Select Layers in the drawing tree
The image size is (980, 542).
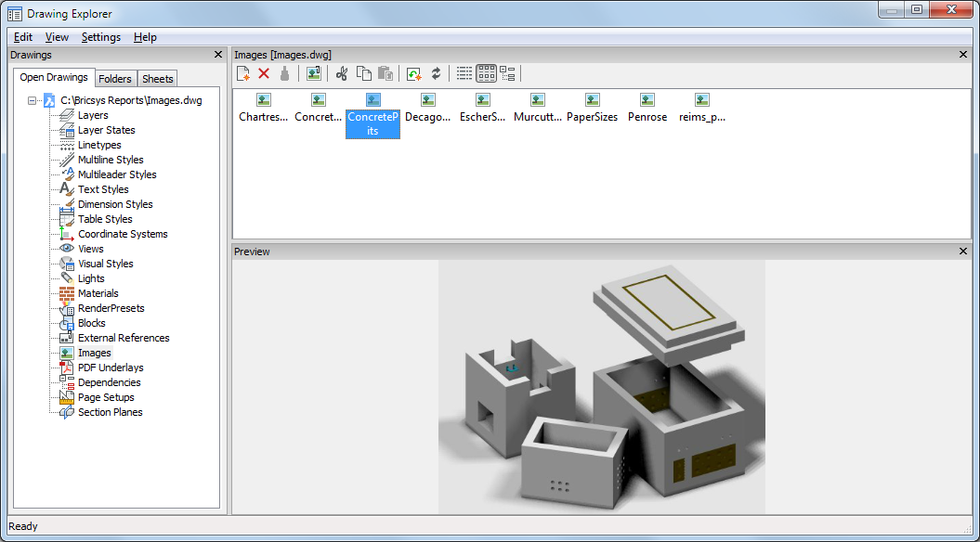93,115
